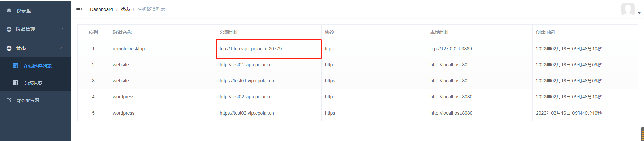
Task: Click the page vertical scrollbar thumb
Action: [642, 134]
